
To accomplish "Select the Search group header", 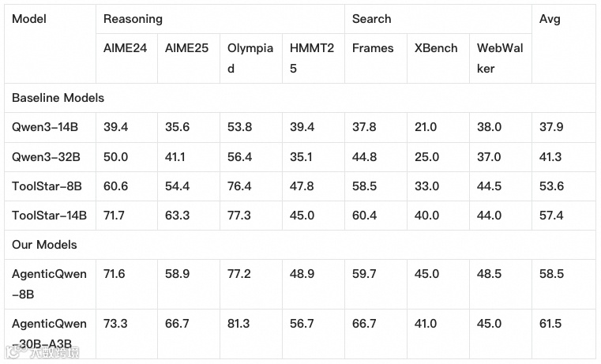I will [371, 18].
